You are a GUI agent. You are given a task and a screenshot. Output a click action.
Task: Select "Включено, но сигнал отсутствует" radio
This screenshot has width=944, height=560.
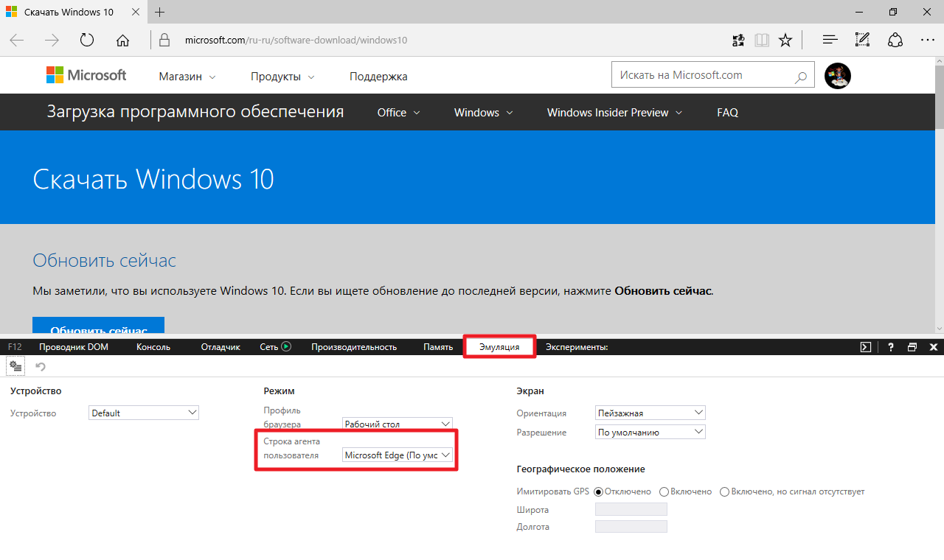pos(724,491)
